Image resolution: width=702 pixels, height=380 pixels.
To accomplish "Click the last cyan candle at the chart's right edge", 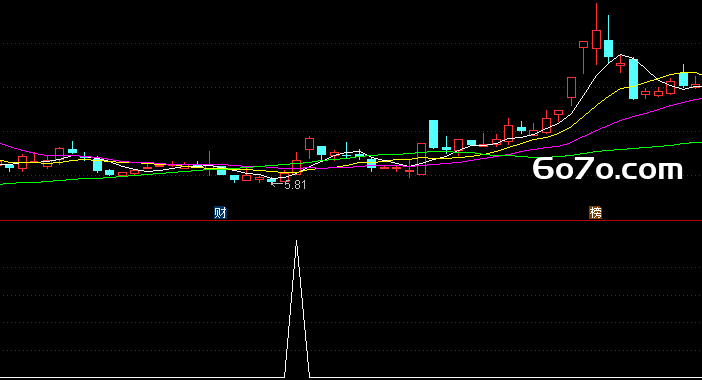I will click(683, 79).
